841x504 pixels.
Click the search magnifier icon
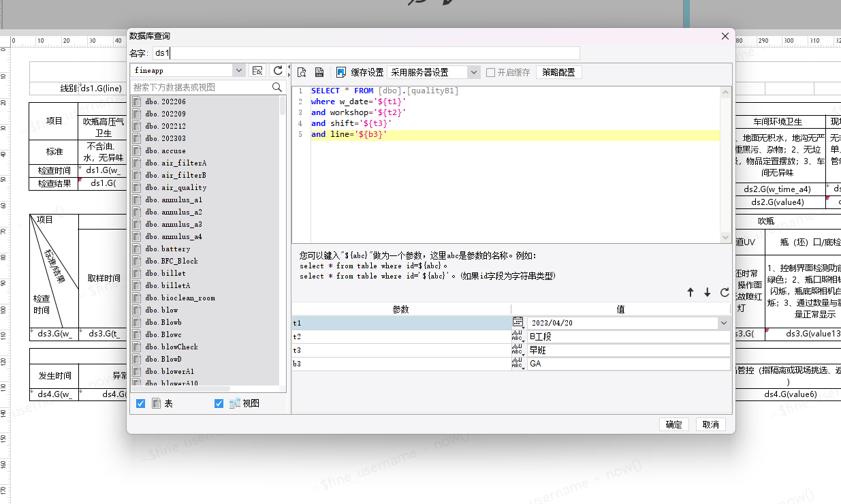click(277, 87)
